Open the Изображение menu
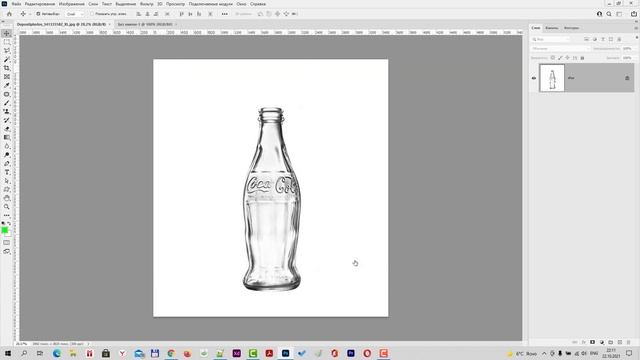This screenshot has width=640, height=360. pos(71,4)
